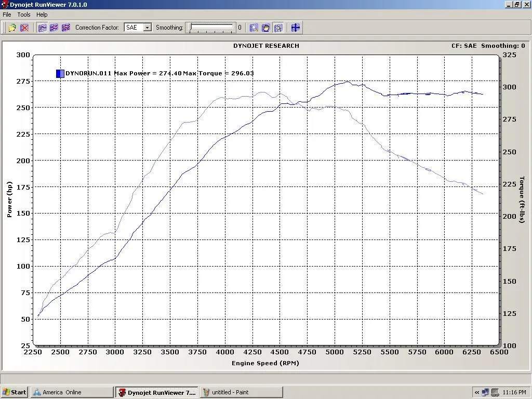
Task: Open the Correction Factor list arrow
Action: [147, 28]
